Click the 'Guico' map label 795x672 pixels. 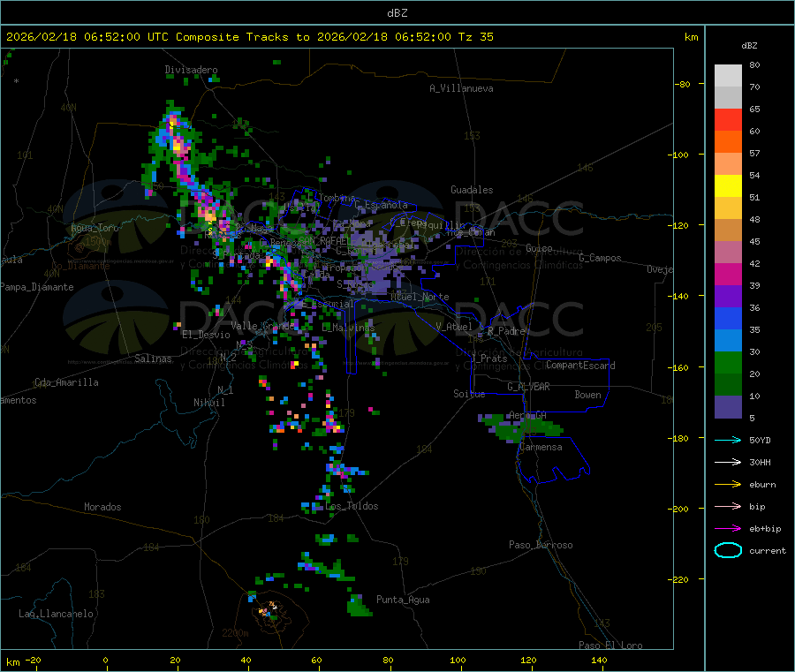(x=539, y=248)
